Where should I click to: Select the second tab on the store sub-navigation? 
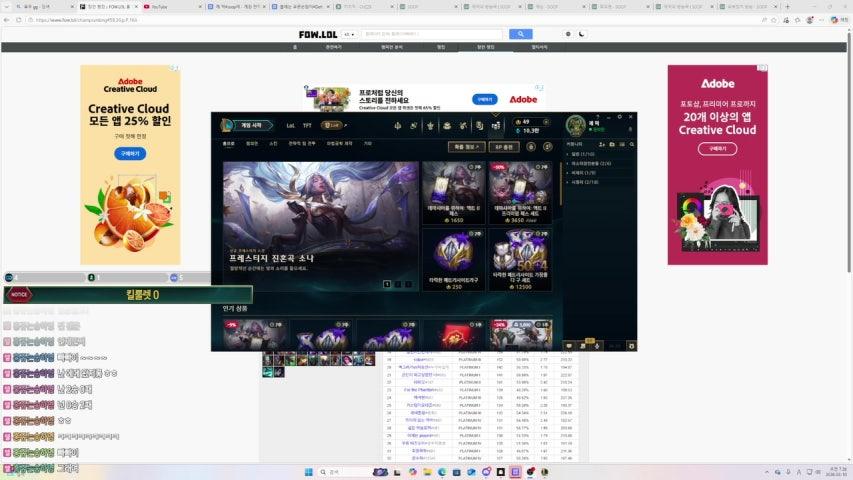[x=252, y=144]
